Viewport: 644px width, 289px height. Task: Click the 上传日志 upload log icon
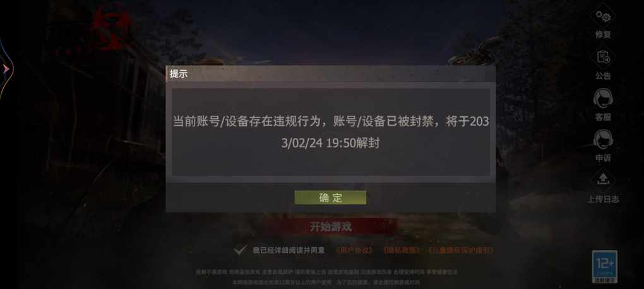click(x=603, y=180)
